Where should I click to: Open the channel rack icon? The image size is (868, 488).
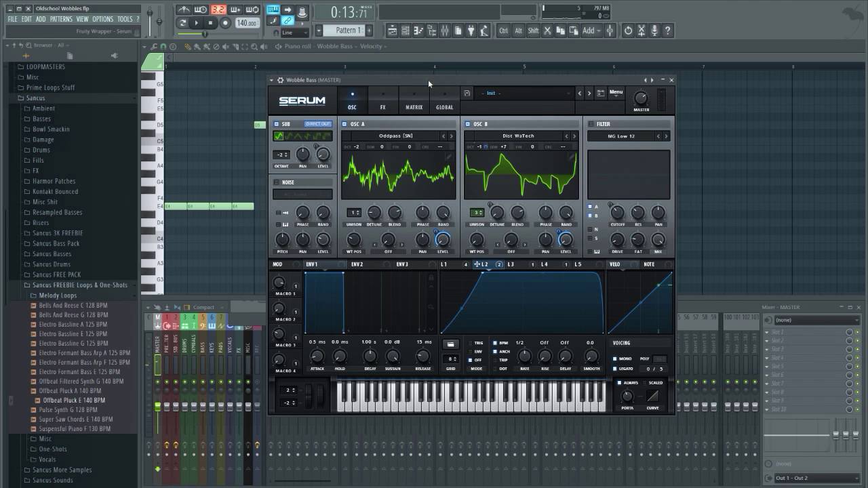[x=406, y=30]
